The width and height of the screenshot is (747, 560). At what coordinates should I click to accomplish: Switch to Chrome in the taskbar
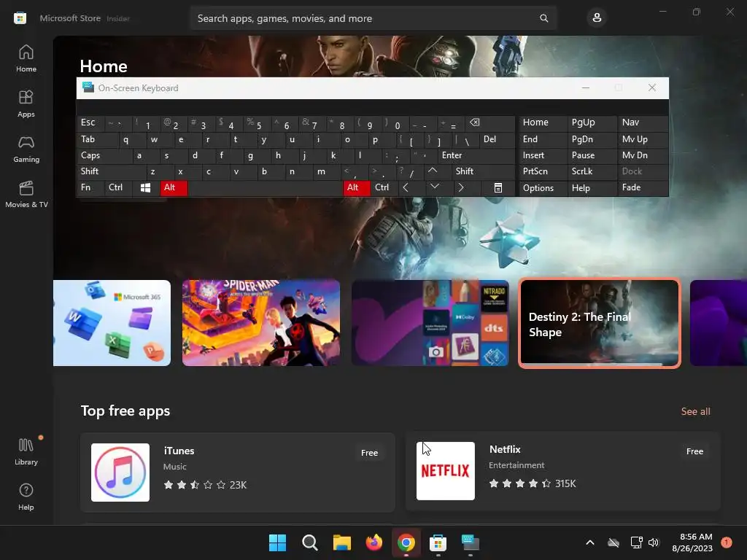[x=406, y=542]
